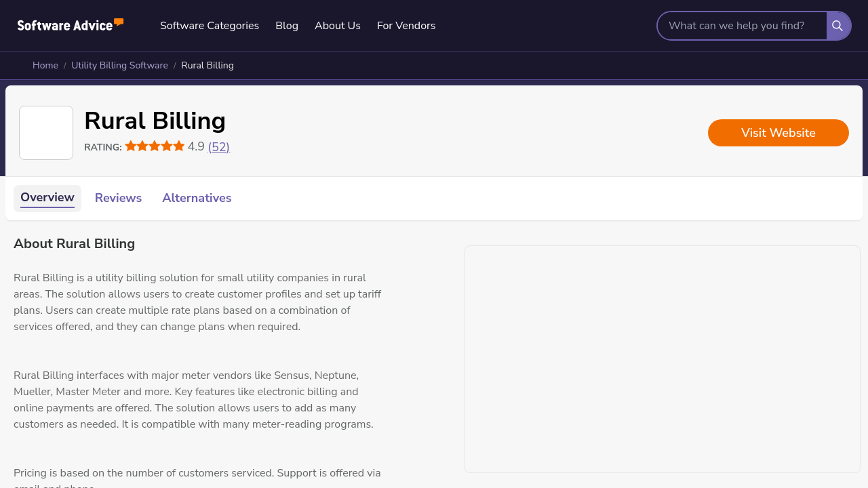Click the magnifying glass search icon
The height and width of the screenshot is (488, 868).
(x=837, y=26)
